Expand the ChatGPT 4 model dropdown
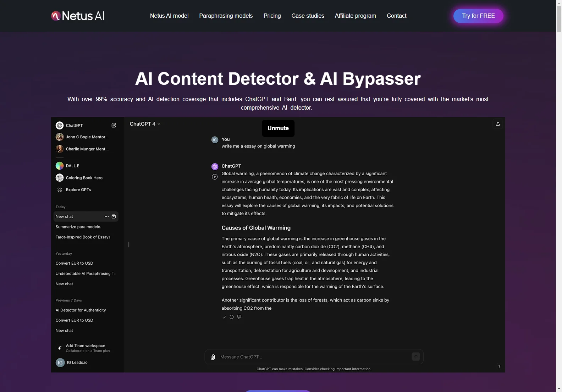Image resolution: width=562 pixels, height=392 pixels. point(145,124)
